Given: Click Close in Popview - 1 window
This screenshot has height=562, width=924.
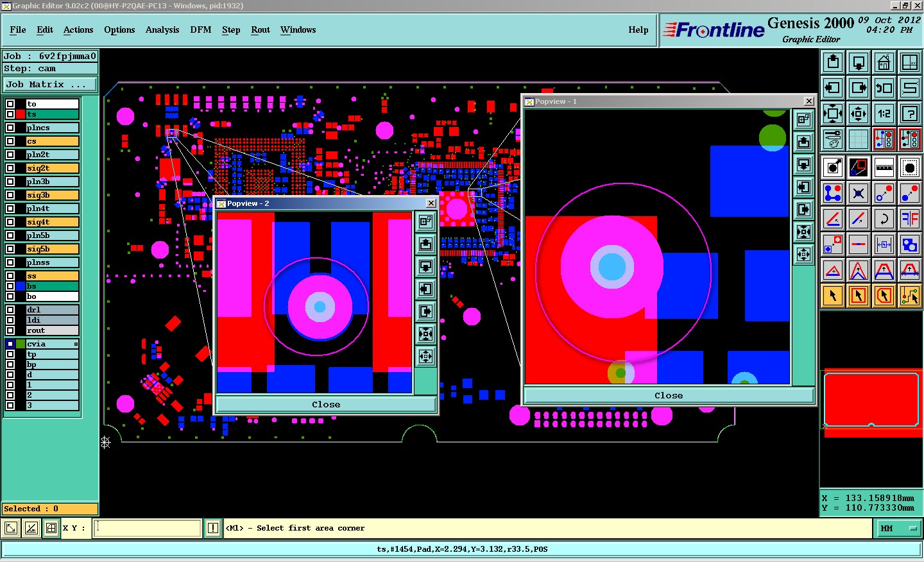Looking at the screenshot, I should tap(669, 395).
